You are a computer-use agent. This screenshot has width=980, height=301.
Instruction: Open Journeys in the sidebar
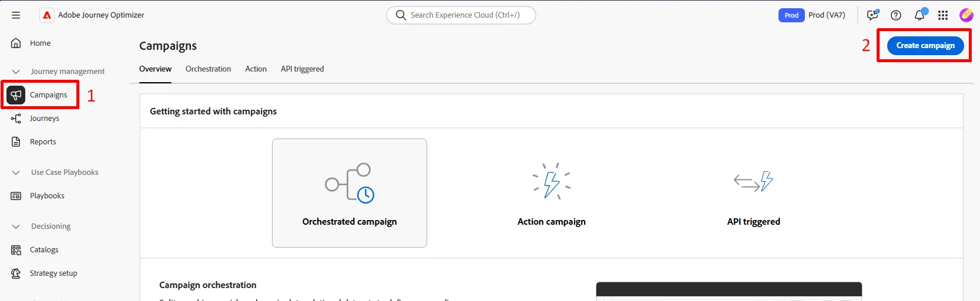point(45,119)
